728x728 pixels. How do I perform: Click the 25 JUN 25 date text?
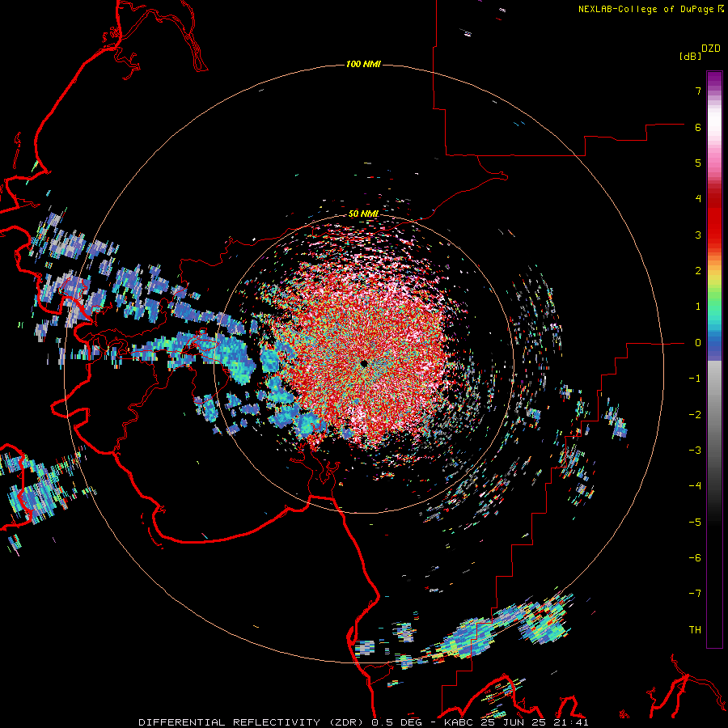click(x=513, y=722)
